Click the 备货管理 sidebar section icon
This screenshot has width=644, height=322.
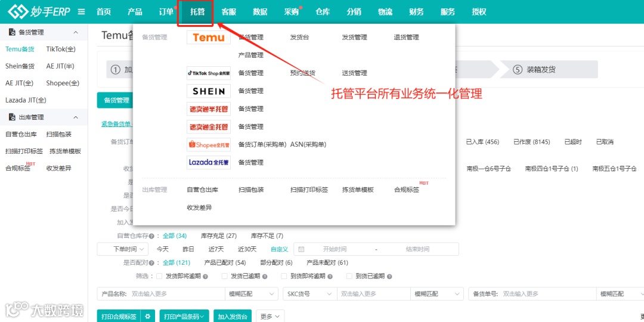point(12,32)
